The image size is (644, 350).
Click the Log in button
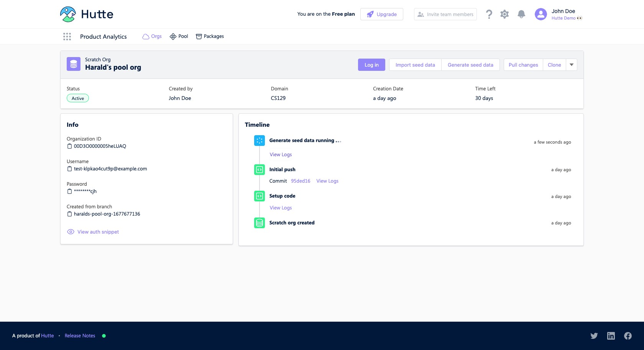coord(371,65)
